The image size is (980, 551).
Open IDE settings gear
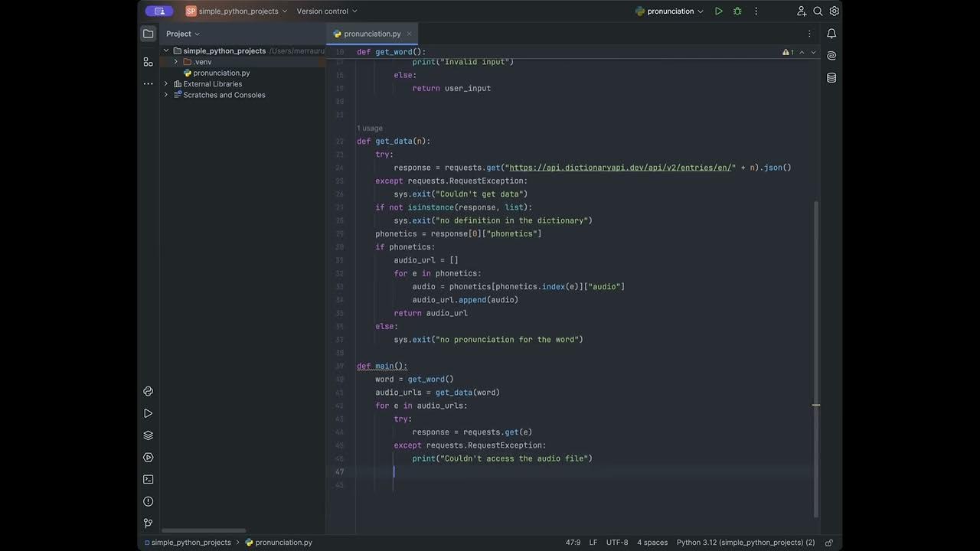pyautogui.click(x=835, y=11)
